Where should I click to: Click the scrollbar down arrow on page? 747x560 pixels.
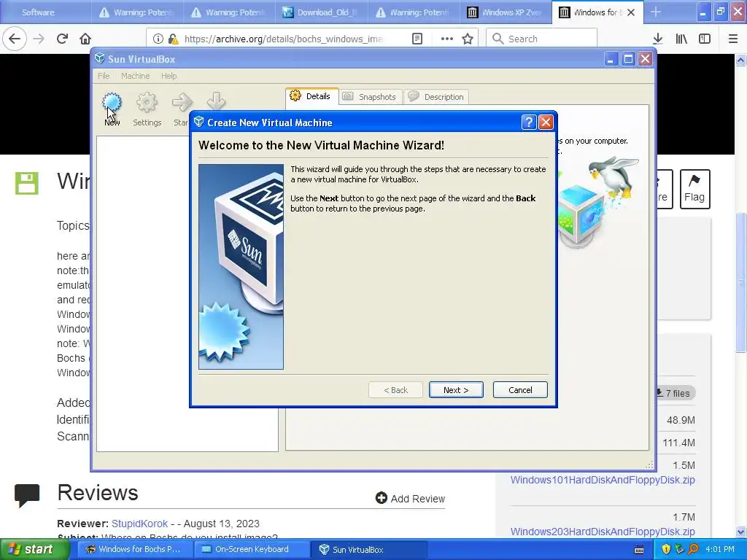pos(741,532)
